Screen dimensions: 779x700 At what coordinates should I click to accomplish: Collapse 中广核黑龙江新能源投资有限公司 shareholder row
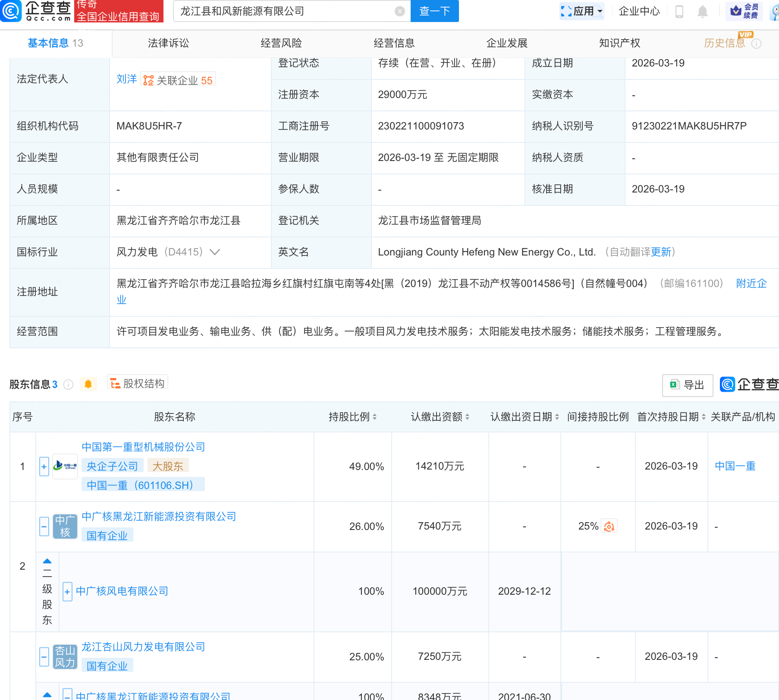(x=44, y=527)
